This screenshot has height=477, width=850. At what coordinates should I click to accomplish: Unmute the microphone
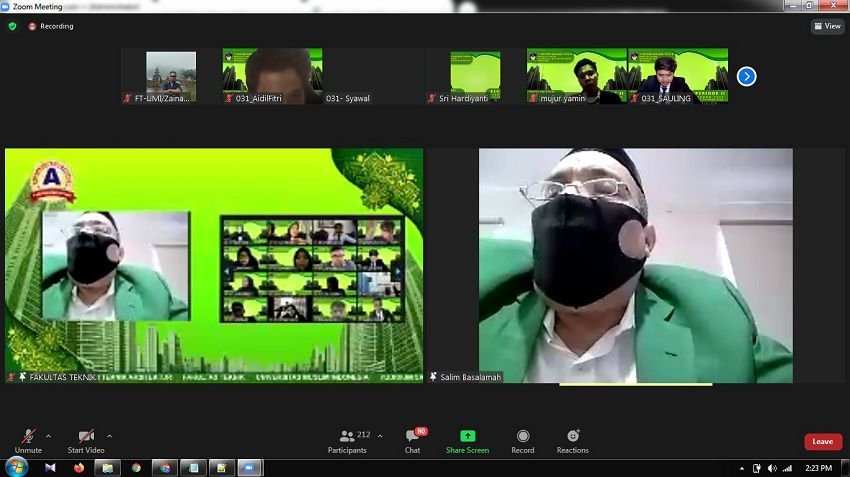click(x=28, y=441)
